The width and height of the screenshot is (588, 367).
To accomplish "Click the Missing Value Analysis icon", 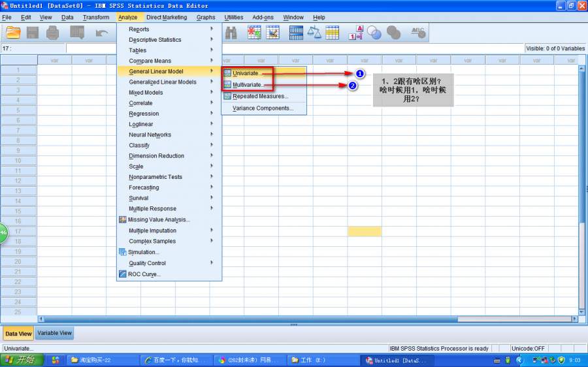I will pos(123,219).
